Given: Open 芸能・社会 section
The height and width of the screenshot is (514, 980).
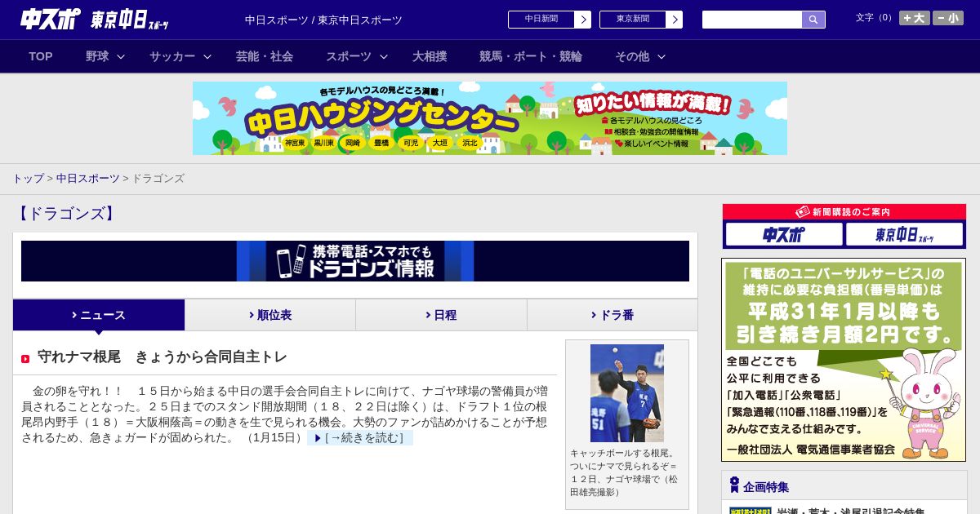Looking at the screenshot, I should point(265,56).
